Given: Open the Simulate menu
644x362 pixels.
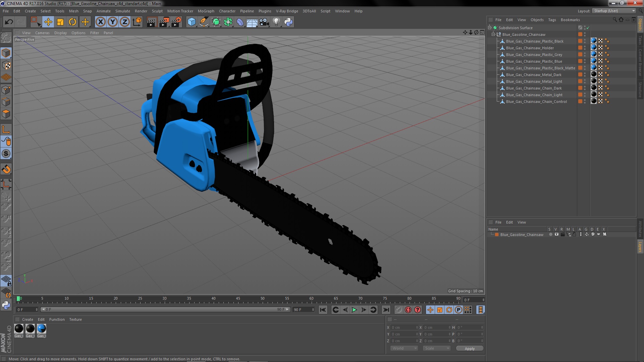Looking at the screenshot, I should 123,11.
